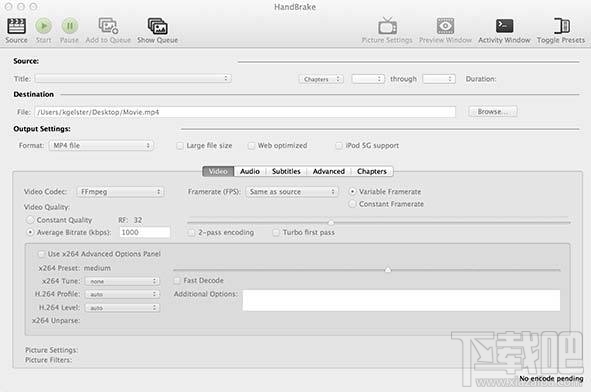The image size is (591, 392).
Task: Open the Video Codec FFmpeg dropdown
Action: pos(120,192)
